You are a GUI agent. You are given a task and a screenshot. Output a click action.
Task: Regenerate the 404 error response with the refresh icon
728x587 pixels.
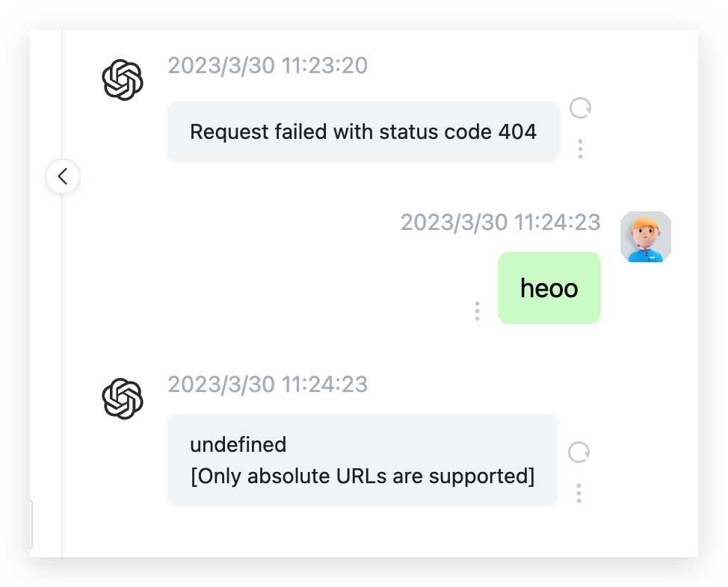click(x=579, y=109)
